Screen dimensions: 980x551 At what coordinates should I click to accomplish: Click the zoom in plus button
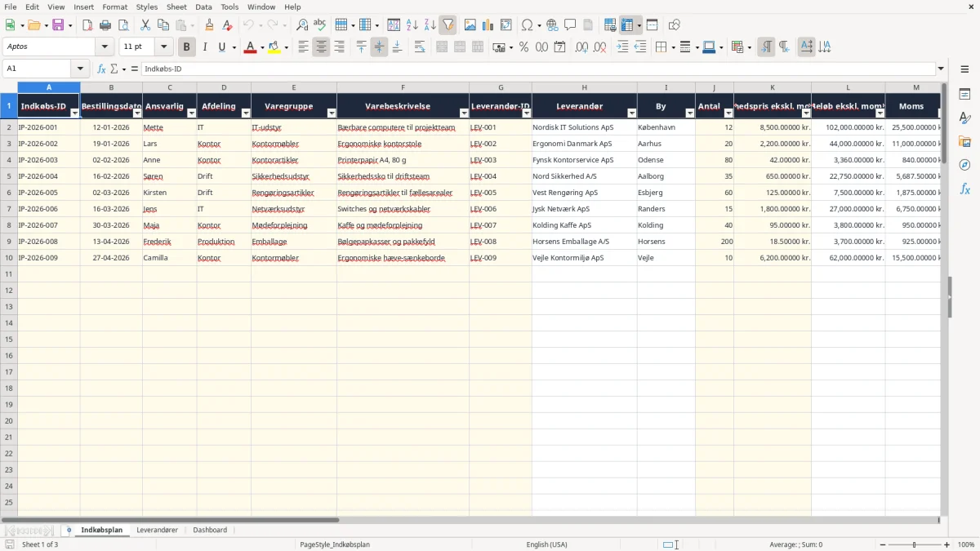coord(947,544)
